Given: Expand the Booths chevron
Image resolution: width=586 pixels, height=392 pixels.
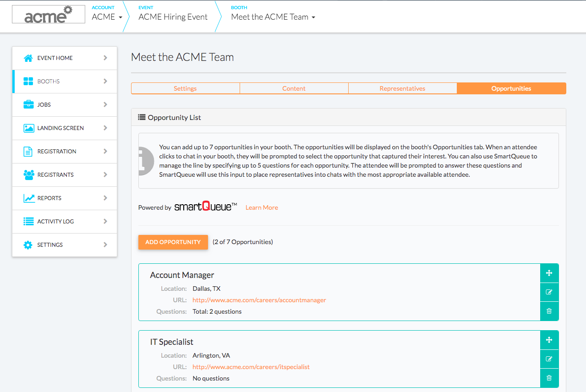Looking at the screenshot, I should tap(105, 82).
